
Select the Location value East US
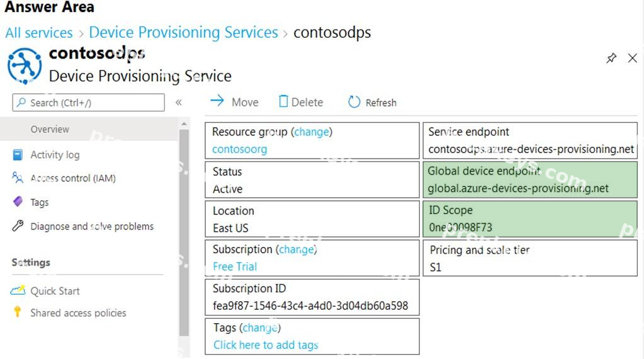pyautogui.click(x=230, y=228)
